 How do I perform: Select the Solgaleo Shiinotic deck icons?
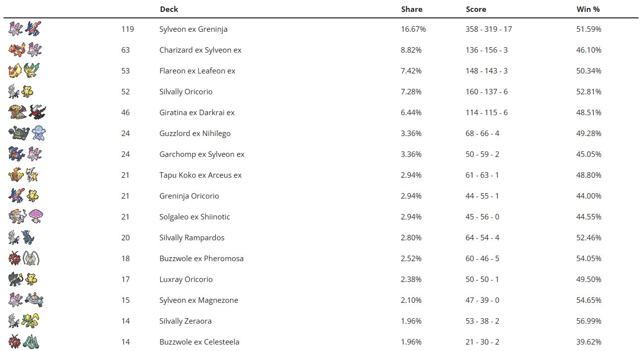[x=26, y=216]
